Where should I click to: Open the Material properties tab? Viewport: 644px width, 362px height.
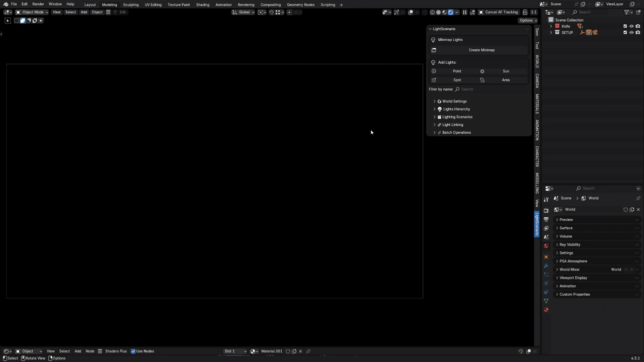tap(546, 310)
